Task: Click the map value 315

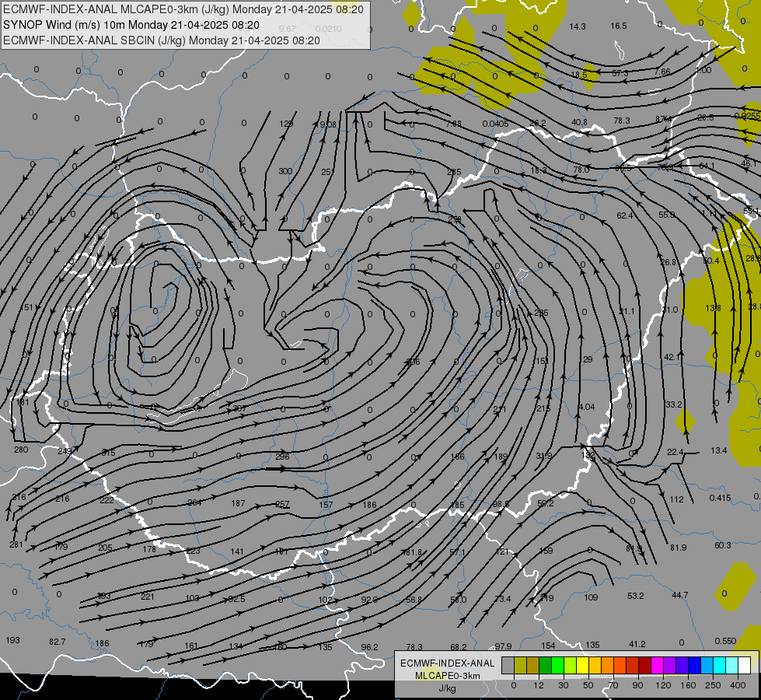Action: tap(108, 453)
